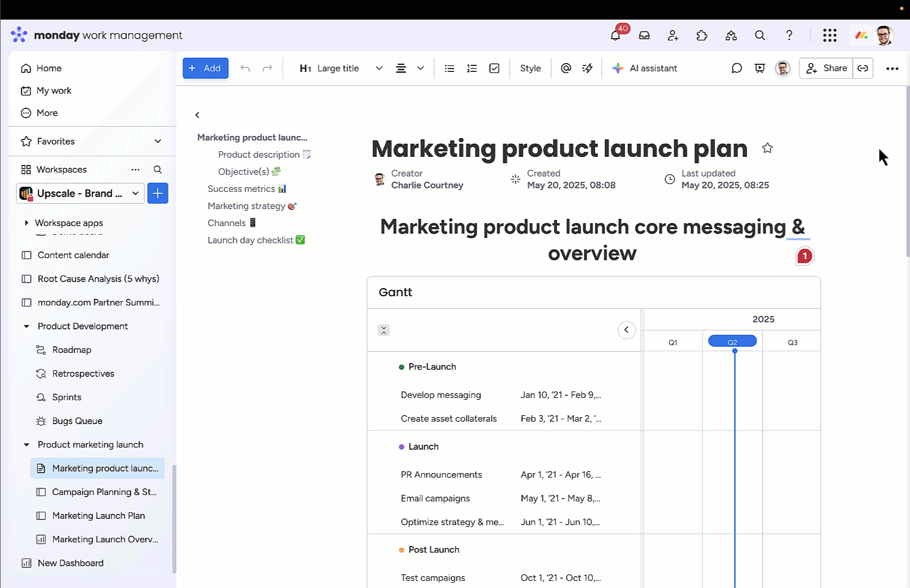
Task: Open the search everything magnifier
Action: pos(760,35)
